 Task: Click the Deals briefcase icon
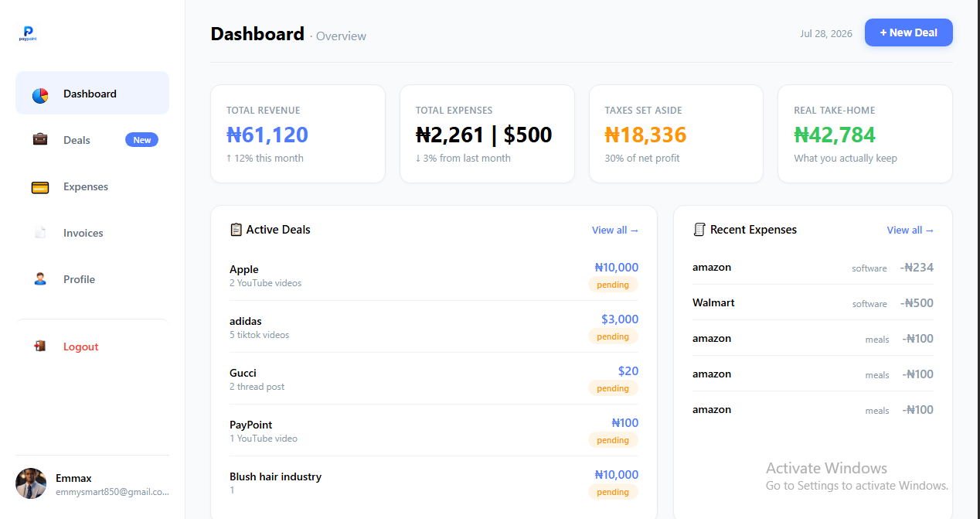[x=40, y=140]
